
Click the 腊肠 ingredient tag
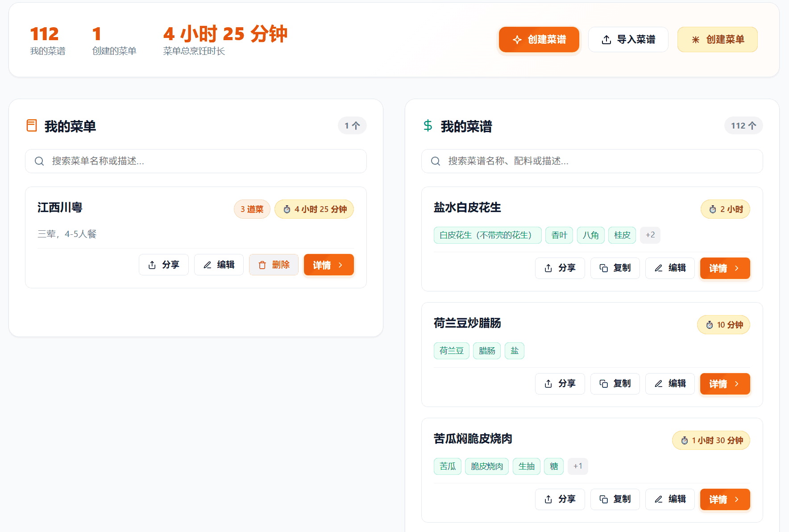tap(487, 351)
